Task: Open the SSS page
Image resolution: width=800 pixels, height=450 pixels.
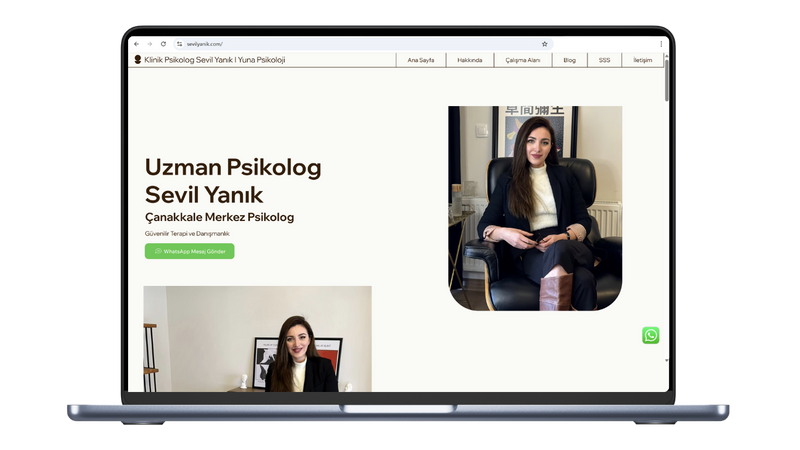Action: click(605, 60)
